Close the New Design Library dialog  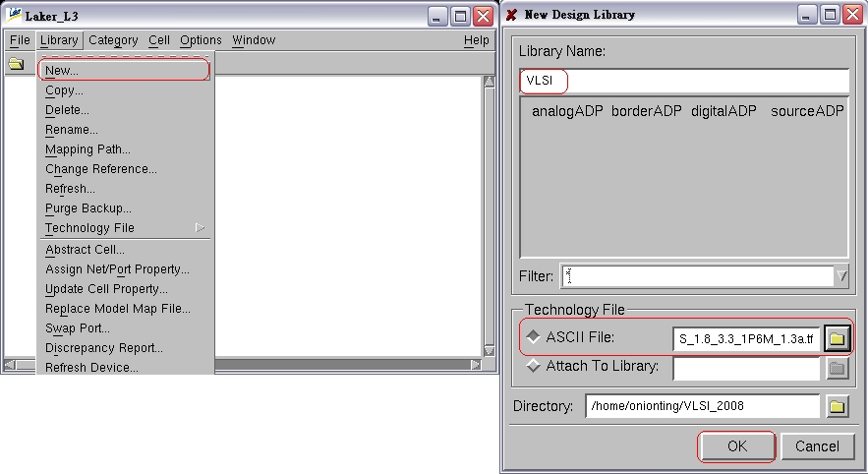pos(853,15)
